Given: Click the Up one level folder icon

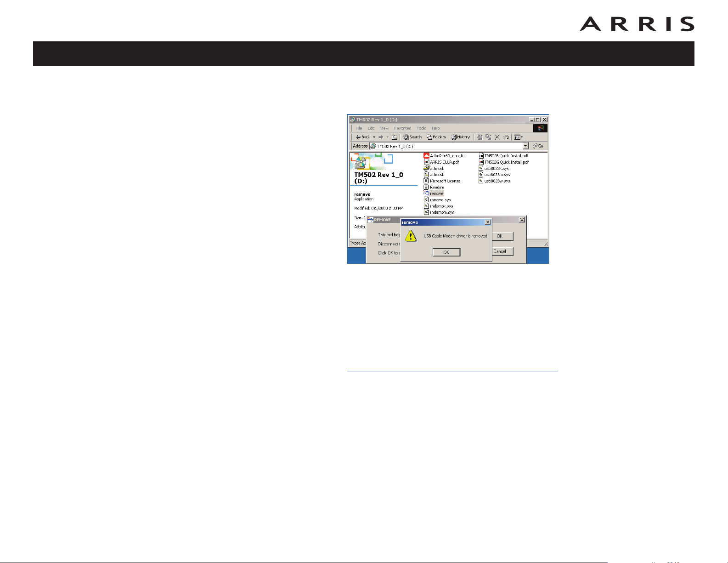Looking at the screenshot, I should click(395, 137).
